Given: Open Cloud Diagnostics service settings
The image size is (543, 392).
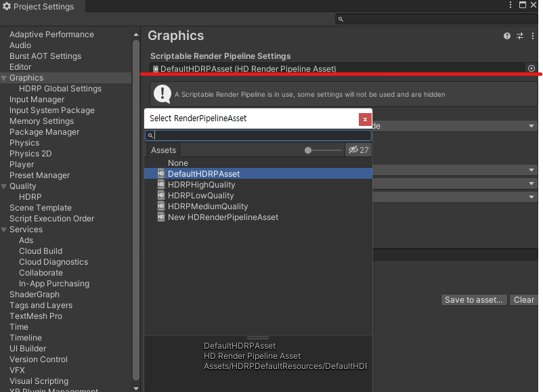Looking at the screenshot, I should (53, 262).
